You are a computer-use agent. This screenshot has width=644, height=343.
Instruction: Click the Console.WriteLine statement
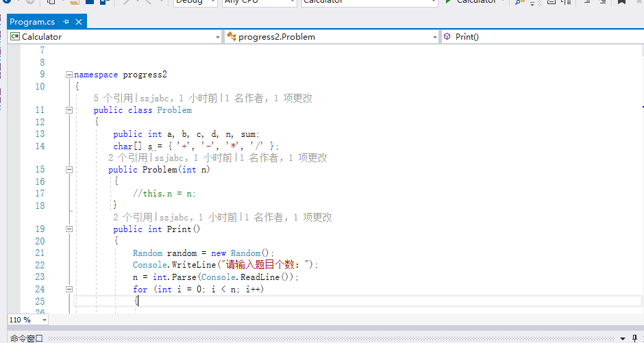coord(225,265)
